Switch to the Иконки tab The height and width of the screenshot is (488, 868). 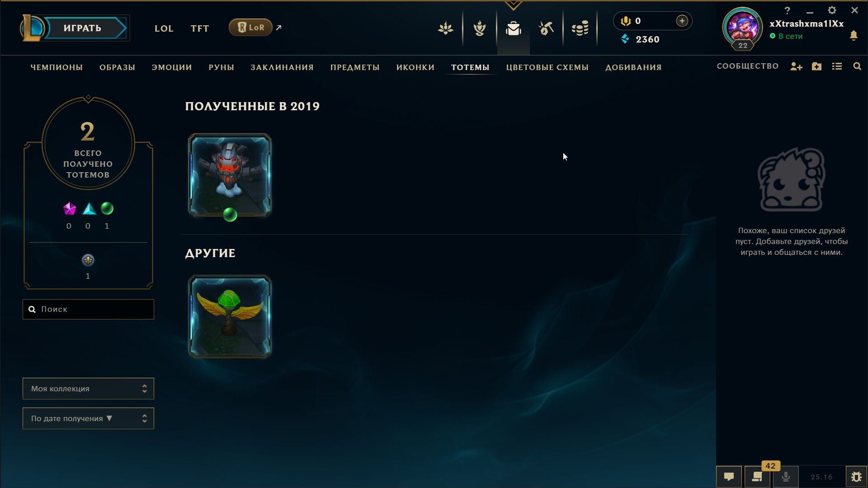coord(415,67)
